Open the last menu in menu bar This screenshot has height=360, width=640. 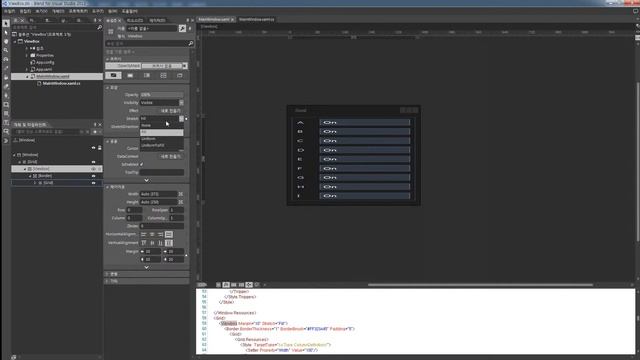click(130, 11)
